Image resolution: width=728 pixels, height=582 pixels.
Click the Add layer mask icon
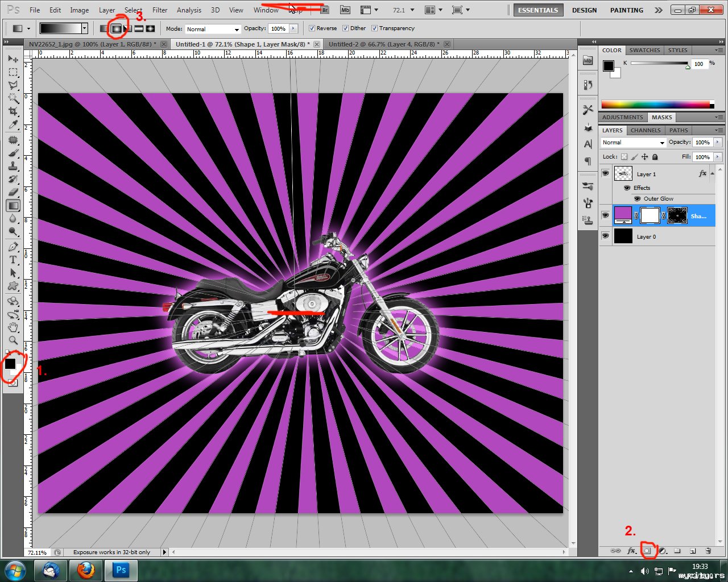point(647,551)
